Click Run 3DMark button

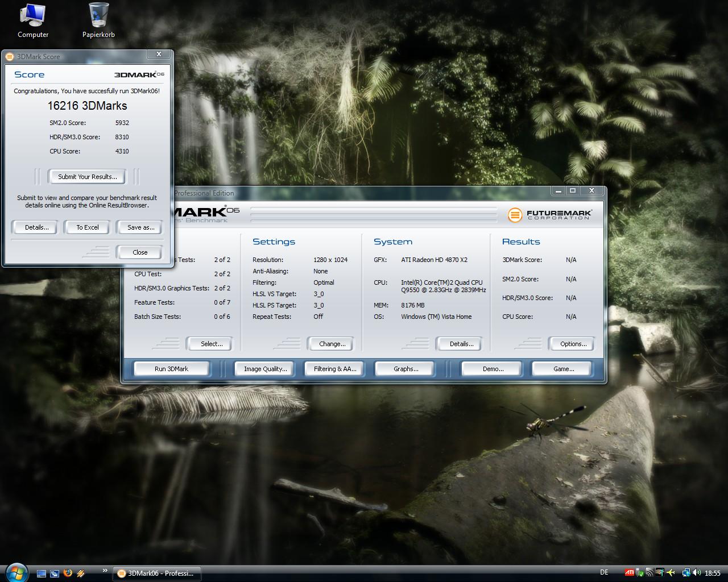click(171, 369)
